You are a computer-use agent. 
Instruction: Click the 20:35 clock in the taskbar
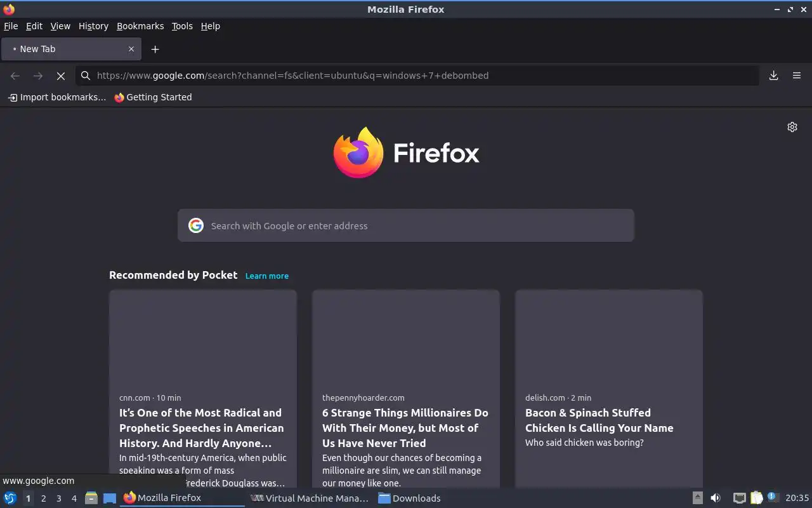797,498
